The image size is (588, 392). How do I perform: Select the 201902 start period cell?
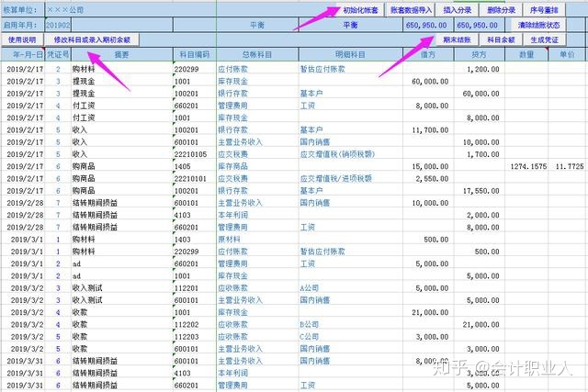click(58, 25)
